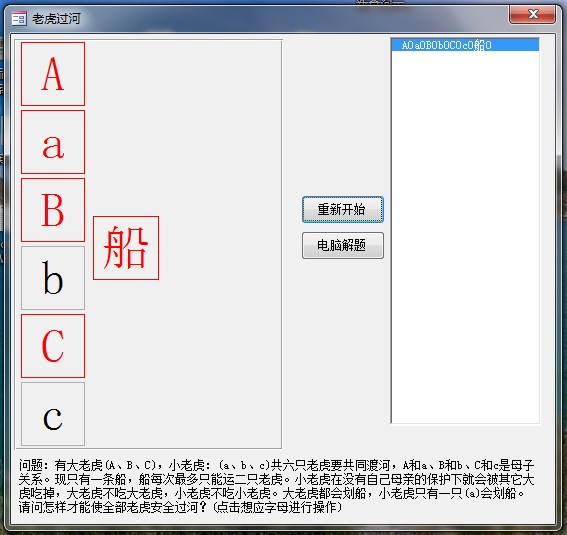Click the text line starting 问题：有大老虎

(x=277, y=465)
